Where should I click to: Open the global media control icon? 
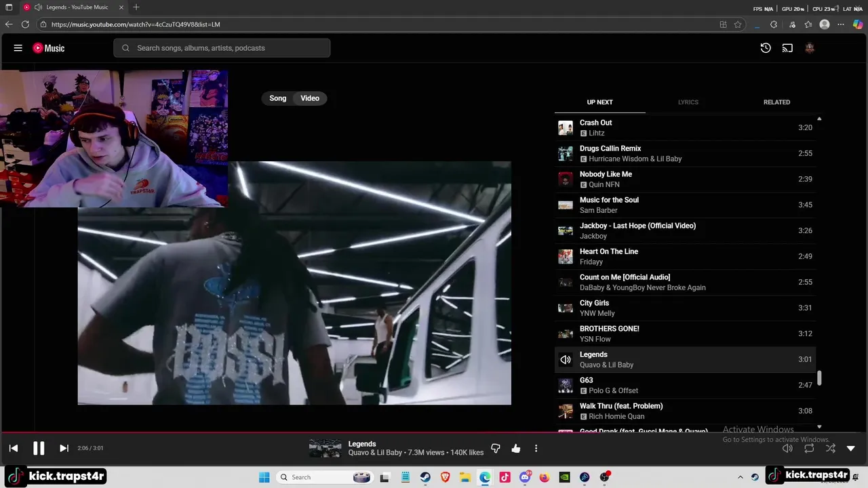click(792, 24)
